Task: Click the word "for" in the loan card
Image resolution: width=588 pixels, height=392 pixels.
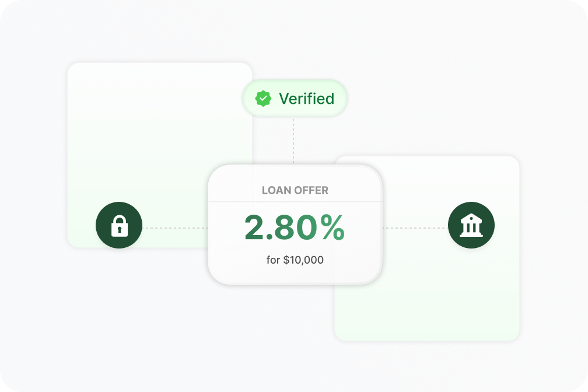Action: click(273, 260)
